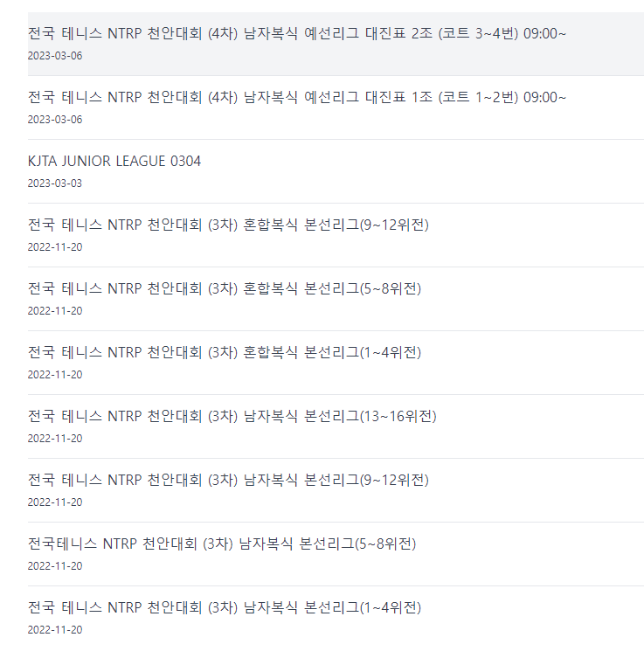Open 3차 남자복식 본선리그(1~4위전) entry
Screen dimensions: 644x658
point(225,607)
